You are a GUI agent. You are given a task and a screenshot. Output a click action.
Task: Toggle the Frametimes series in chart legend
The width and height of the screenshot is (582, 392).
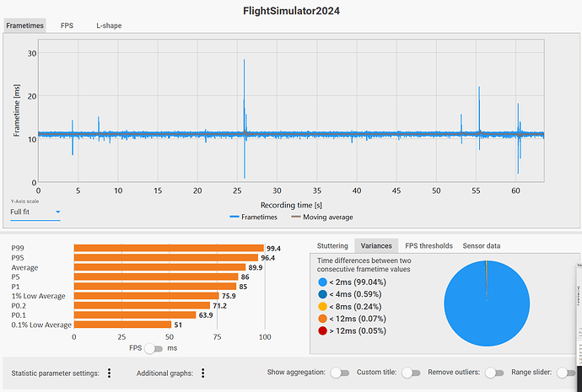point(254,217)
